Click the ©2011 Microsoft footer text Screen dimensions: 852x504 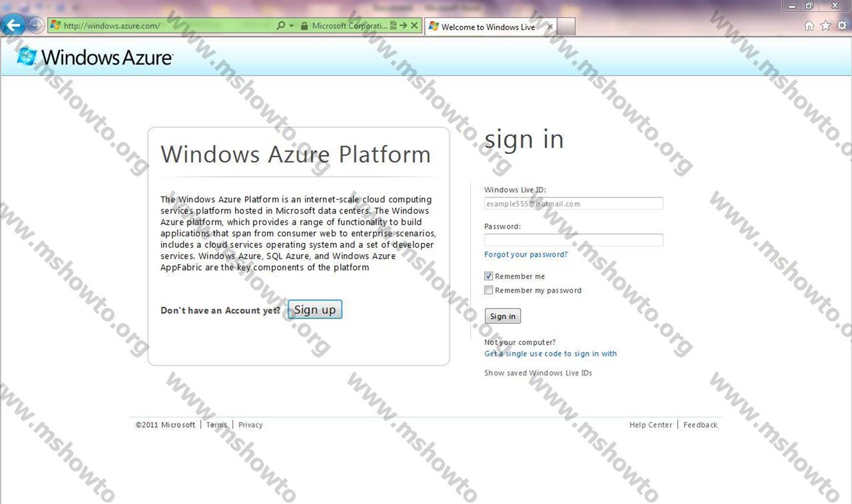pos(165,425)
